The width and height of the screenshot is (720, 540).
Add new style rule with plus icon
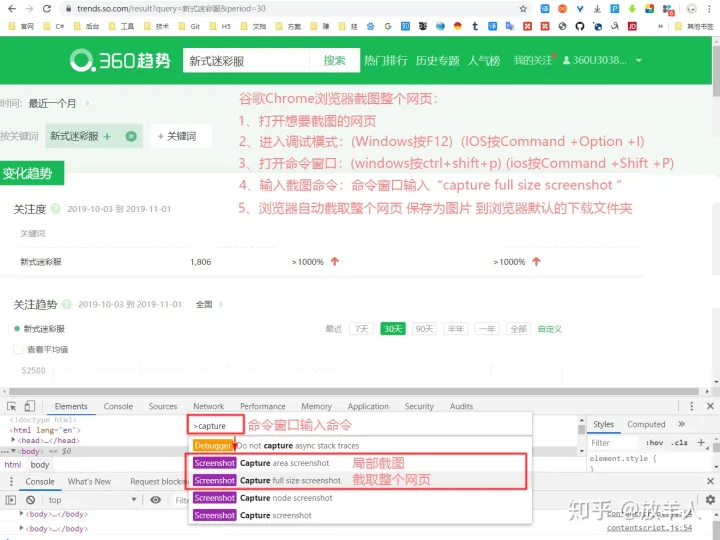click(x=701, y=443)
